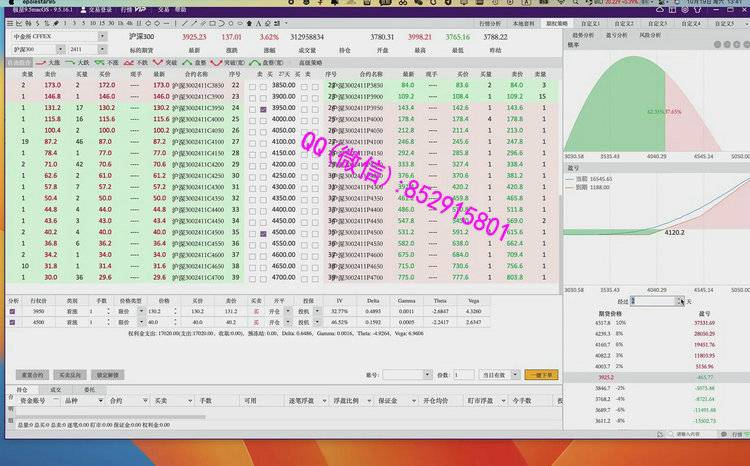Viewport: 750px width, 466px height.
Task: Click the 份数 quantity input field
Action: coord(464,374)
